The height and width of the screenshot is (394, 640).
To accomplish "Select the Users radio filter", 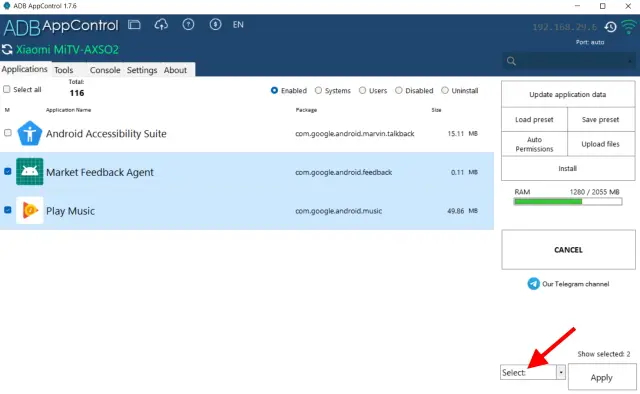I will pyautogui.click(x=362, y=90).
